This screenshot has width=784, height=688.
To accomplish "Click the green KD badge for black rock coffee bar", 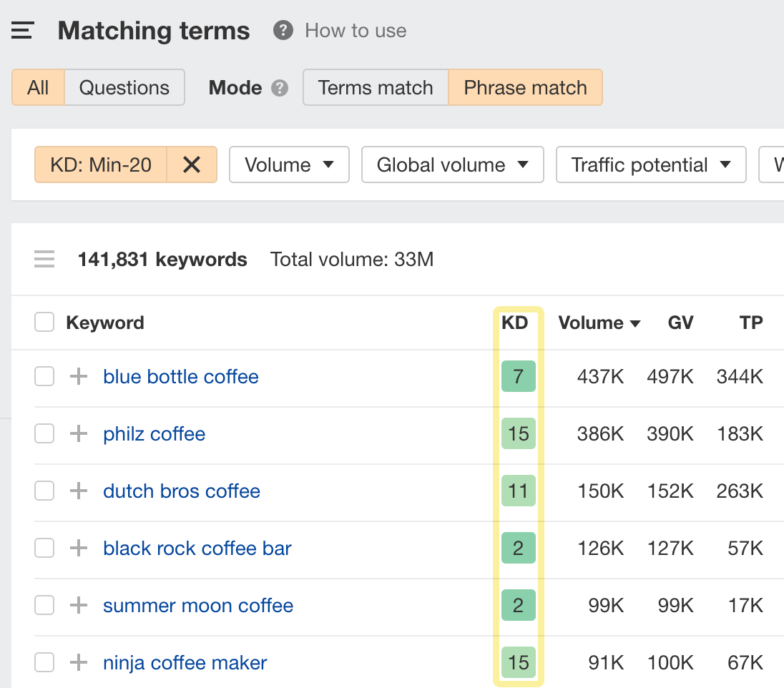I will pos(518,548).
